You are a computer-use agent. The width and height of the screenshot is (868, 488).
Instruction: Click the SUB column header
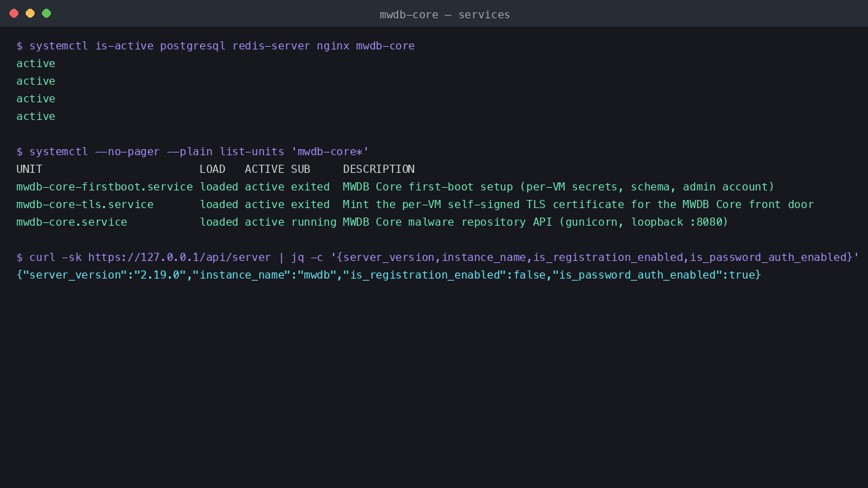[x=300, y=169]
